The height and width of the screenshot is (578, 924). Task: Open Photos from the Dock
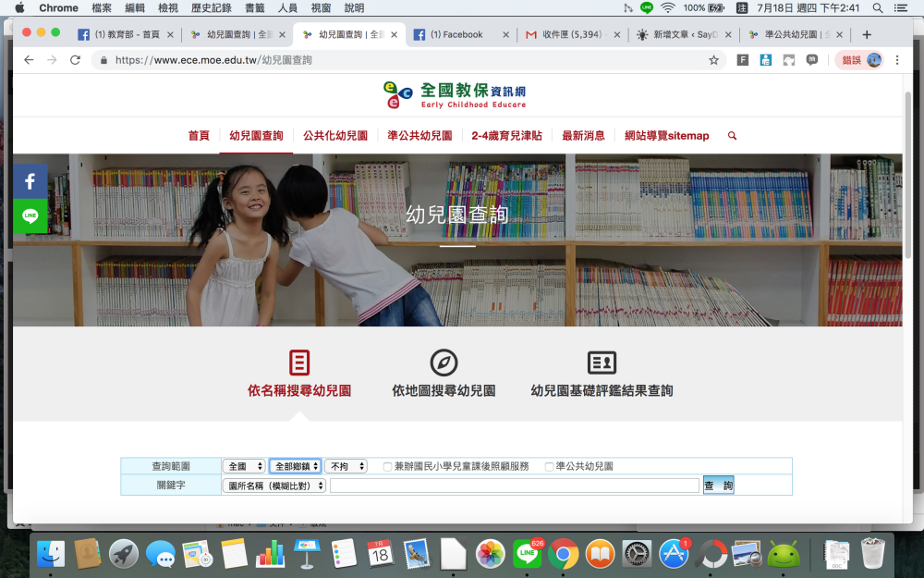click(x=491, y=554)
